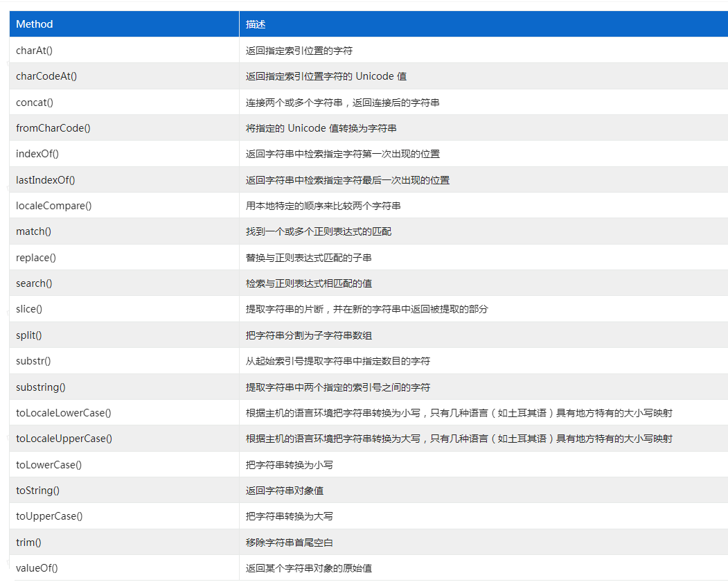728x582 pixels.
Task: Click the 描述 column header
Action: [x=255, y=24]
